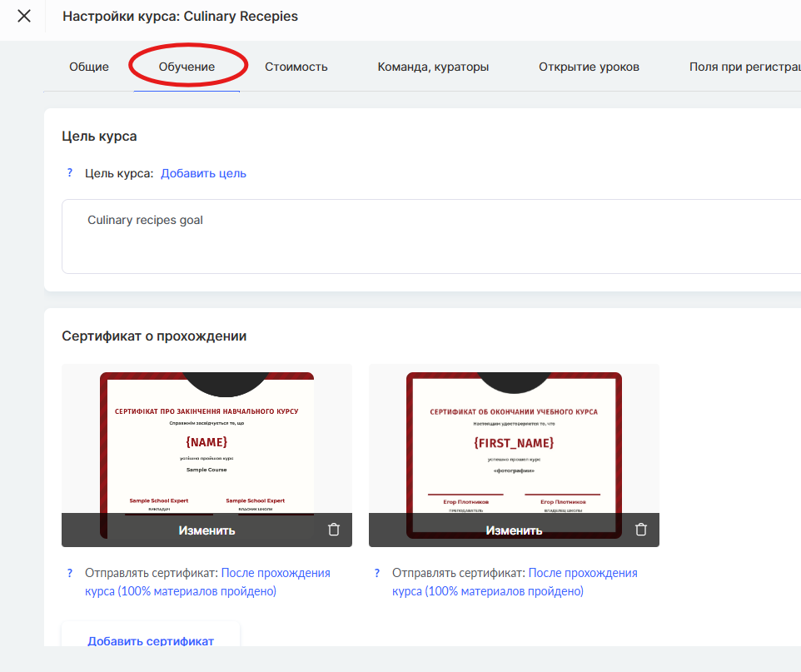The image size is (801, 672).
Task: Click help icon under the second certificate
Action: pyautogui.click(x=377, y=573)
